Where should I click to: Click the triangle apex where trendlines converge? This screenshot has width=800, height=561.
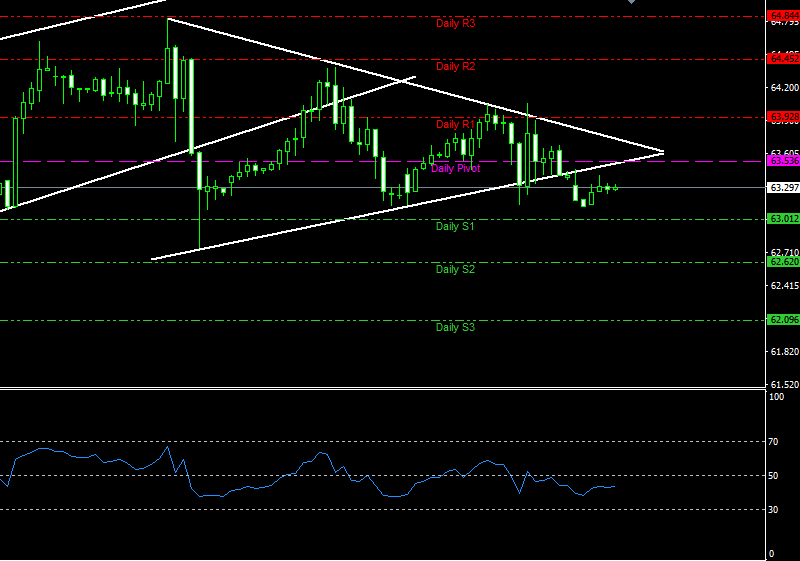point(663,152)
